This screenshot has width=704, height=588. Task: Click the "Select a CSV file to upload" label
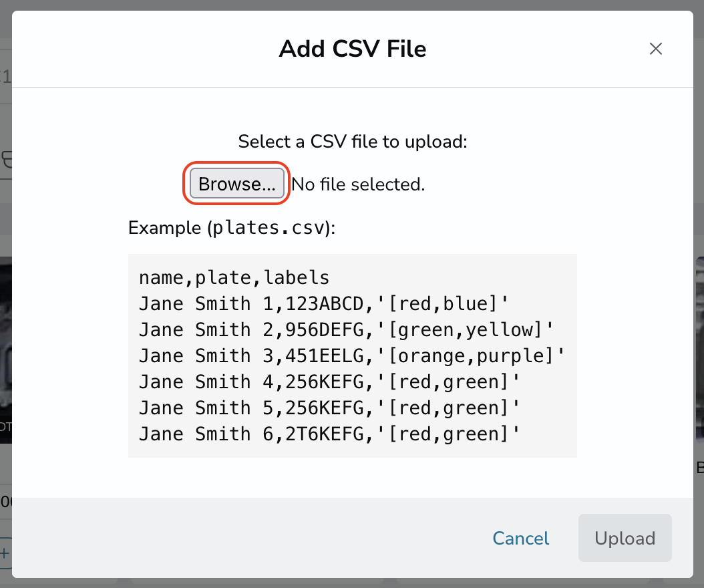[353, 142]
